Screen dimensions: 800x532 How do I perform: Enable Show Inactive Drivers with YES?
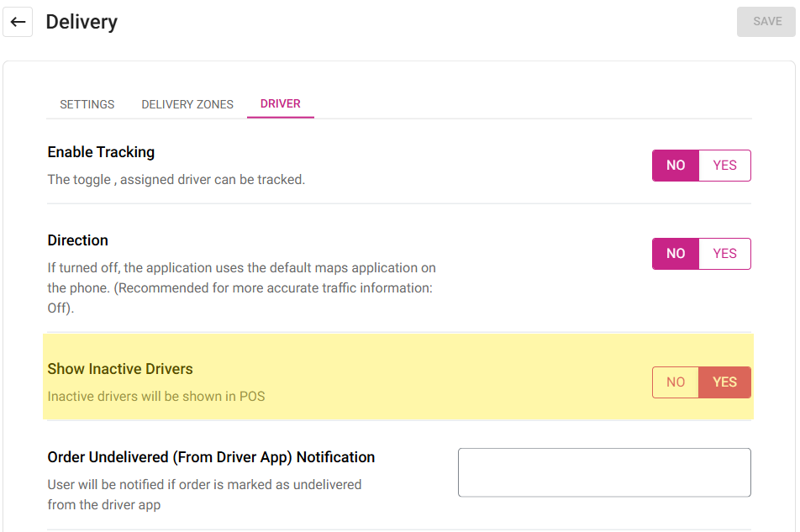(x=724, y=382)
